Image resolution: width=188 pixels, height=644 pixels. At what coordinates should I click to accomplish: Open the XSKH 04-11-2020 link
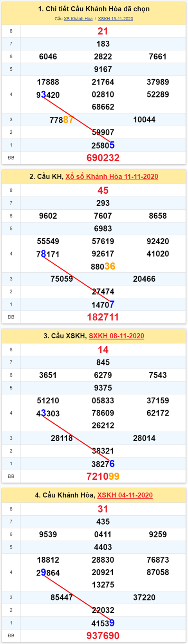(x=125, y=495)
